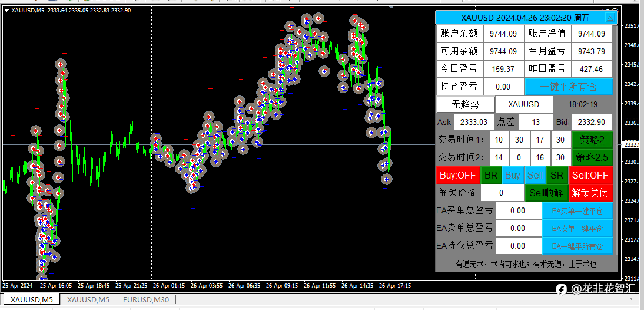Click the 当月盈亏 value 9743.79
This screenshot has width=644, height=310.
[592, 51]
